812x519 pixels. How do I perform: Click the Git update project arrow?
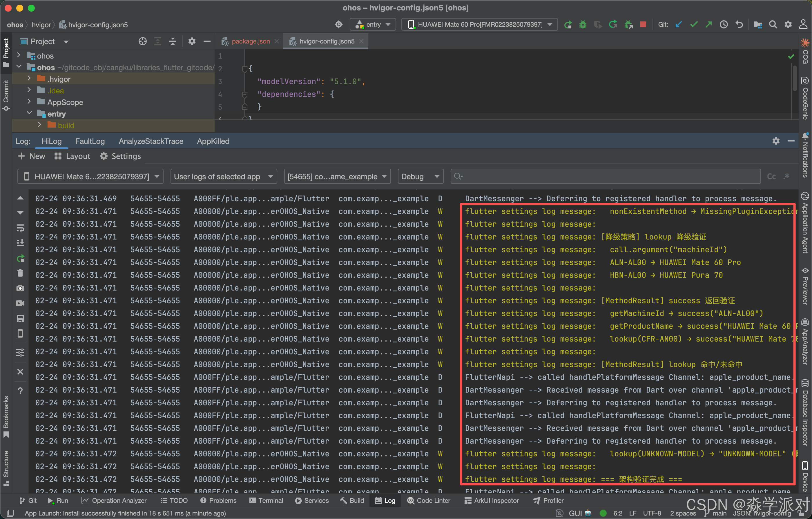pyautogui.click(x=679, y=25)
